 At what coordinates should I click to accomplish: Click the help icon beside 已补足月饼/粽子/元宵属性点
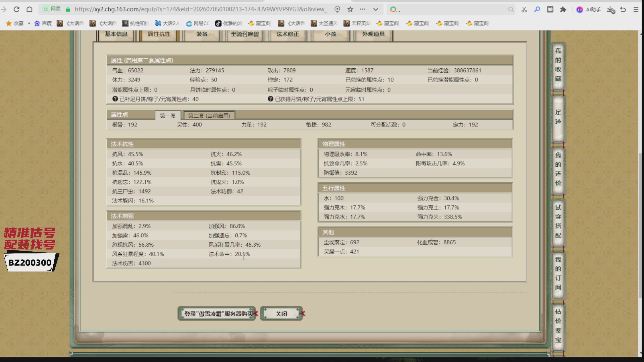pos(115,99)
